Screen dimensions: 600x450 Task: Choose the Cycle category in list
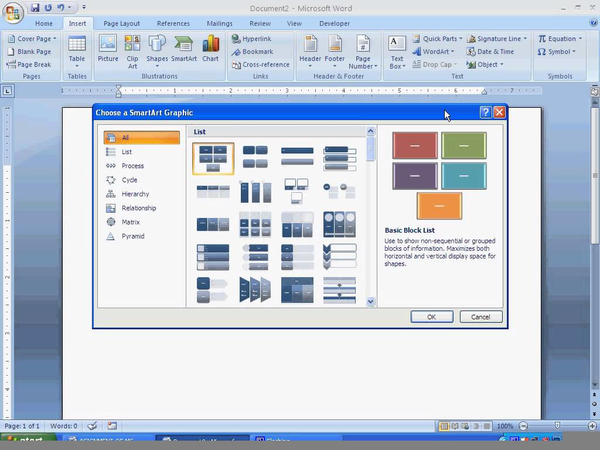pyautogui.click(x=129, y=180)
